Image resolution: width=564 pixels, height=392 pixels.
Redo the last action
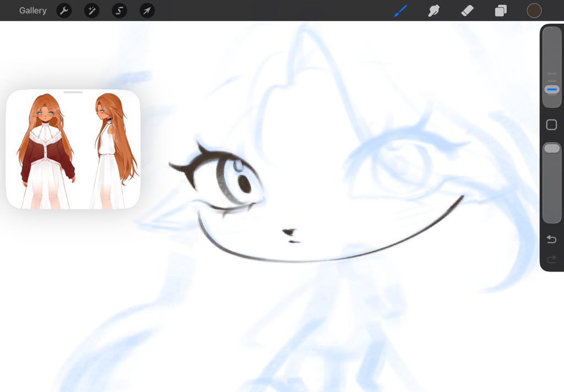click(x=551, y=259)
